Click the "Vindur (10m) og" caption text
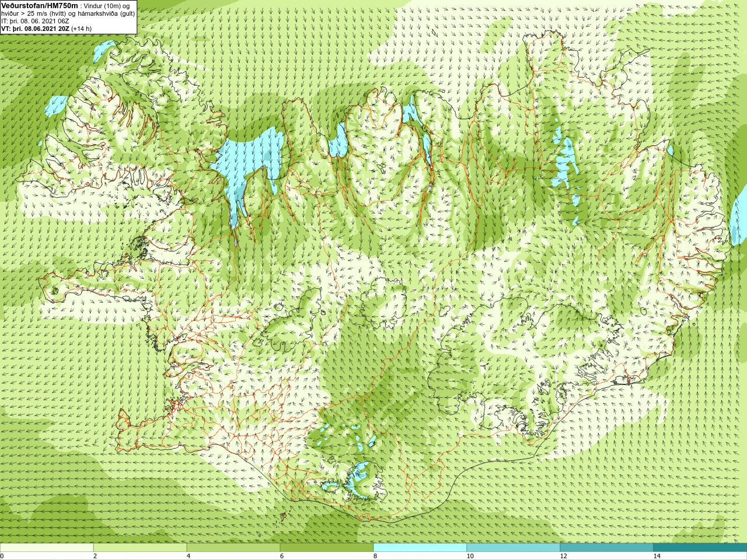Screen dimensions: 747x560 coord(107,6)
